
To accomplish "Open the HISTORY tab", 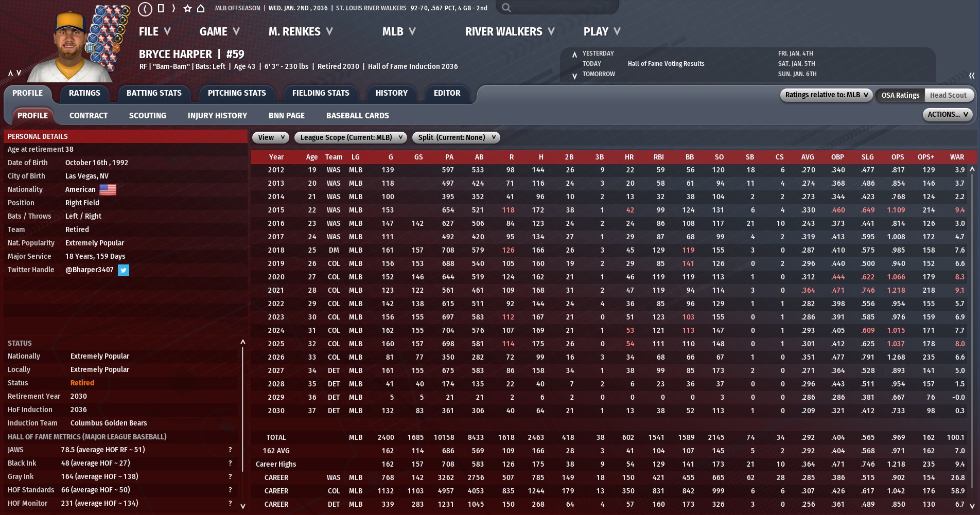I will 392,93.
